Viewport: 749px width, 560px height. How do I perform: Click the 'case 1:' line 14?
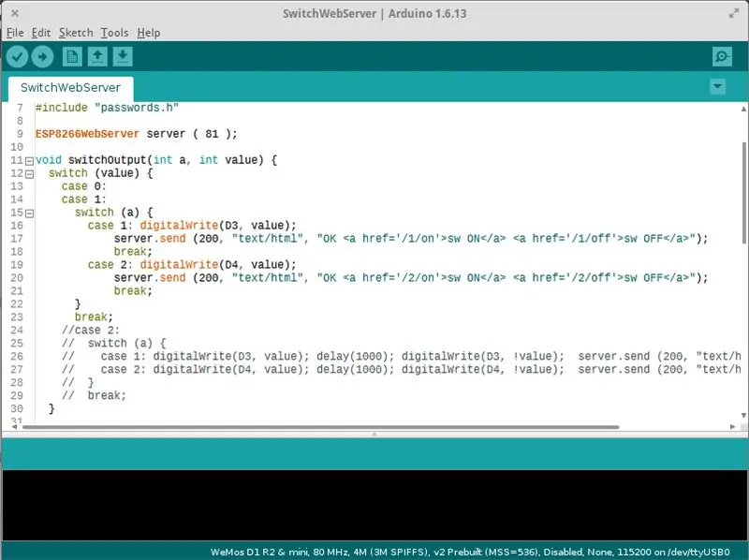[x=84, y=199]
